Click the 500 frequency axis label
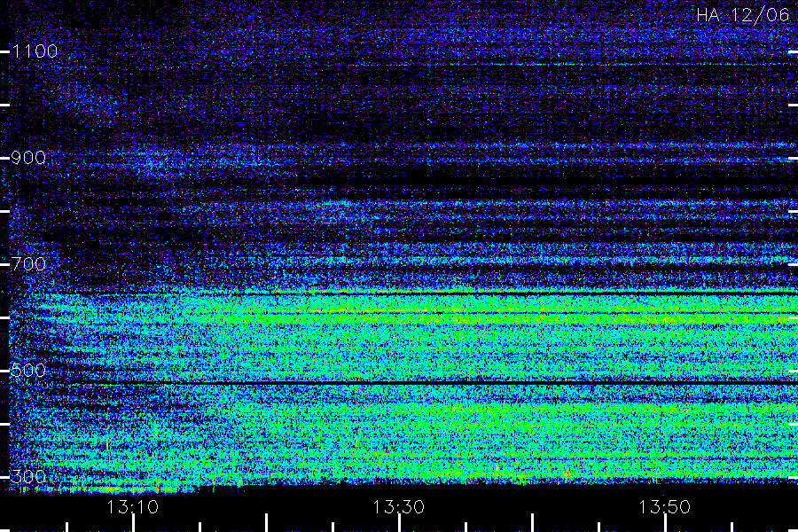This screenshot has width=798, height=532. pos(28,371)
